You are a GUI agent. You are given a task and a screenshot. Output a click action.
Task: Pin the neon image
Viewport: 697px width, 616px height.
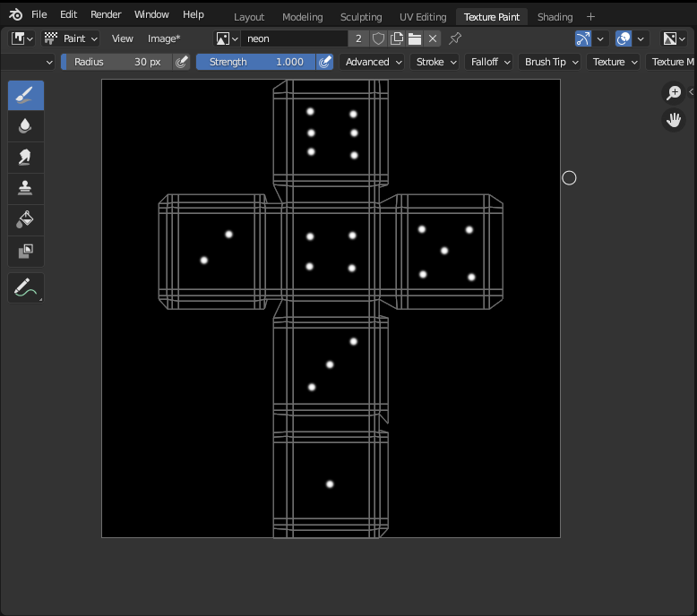455,38
